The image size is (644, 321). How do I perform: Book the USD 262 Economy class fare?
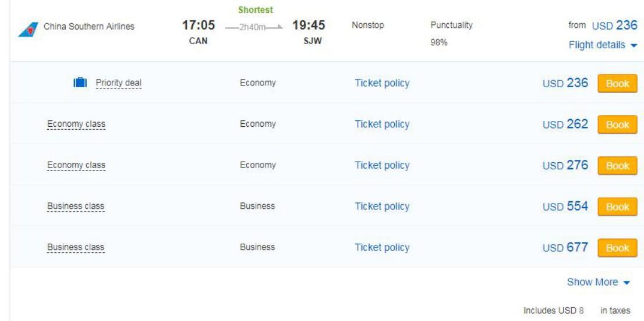coord(617,124)
